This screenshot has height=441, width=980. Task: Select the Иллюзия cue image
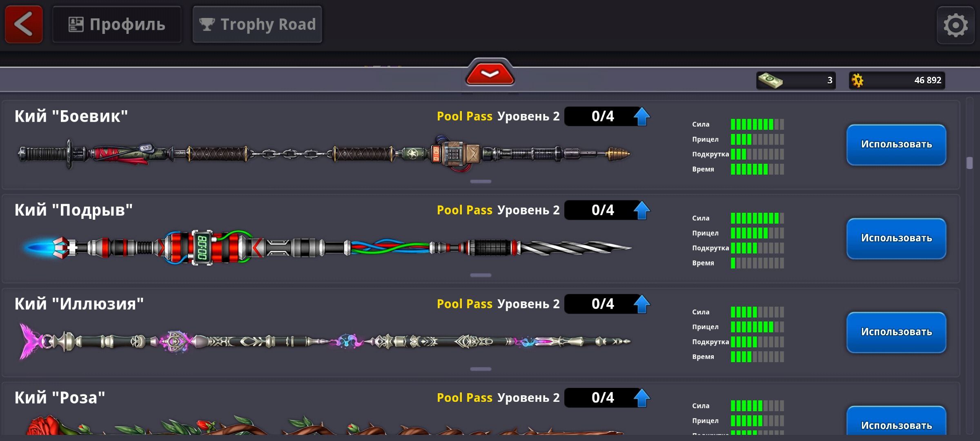pos(325,341)
